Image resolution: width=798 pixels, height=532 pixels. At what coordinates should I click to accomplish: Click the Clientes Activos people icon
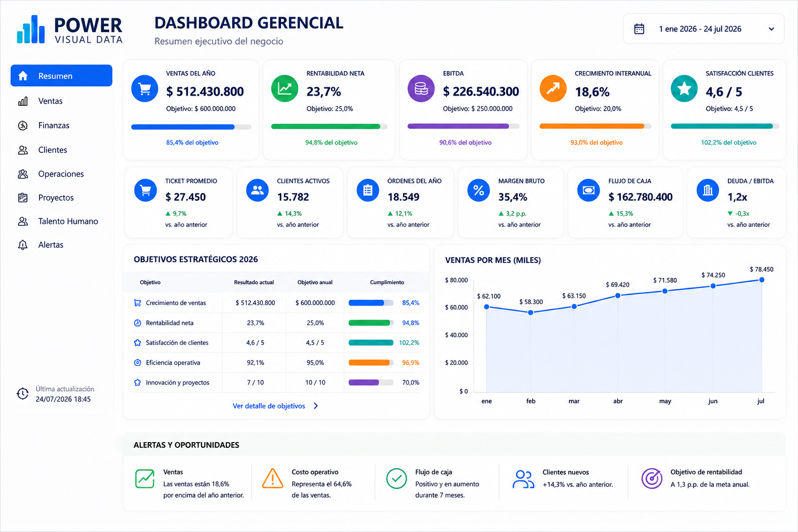coord(258,190)
